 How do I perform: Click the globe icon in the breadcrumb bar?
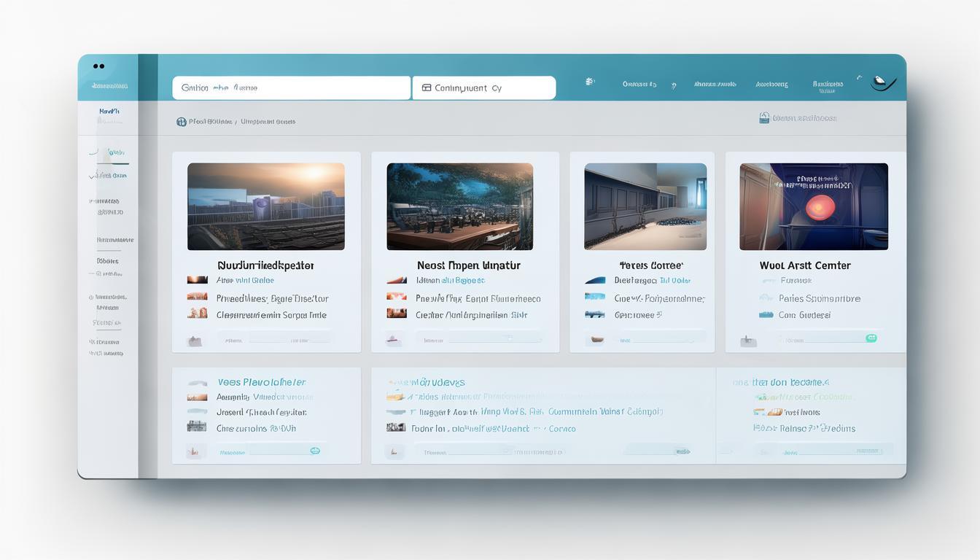[x=181, y=122]
